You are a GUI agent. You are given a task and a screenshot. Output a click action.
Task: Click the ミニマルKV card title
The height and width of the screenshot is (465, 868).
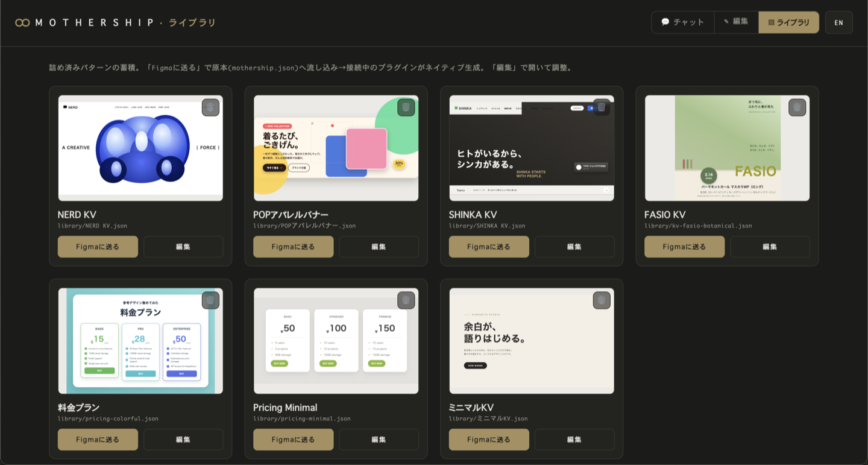click(471, 408)
